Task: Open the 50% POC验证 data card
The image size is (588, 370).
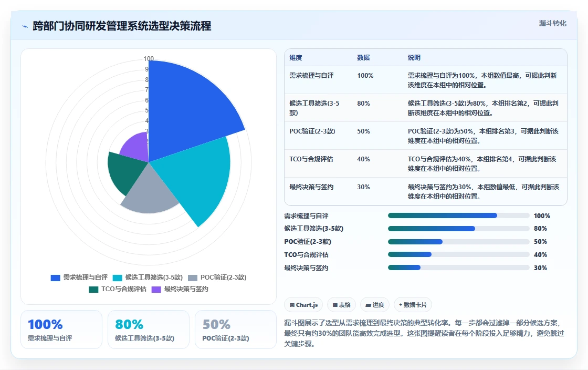Action: (236, 330)
